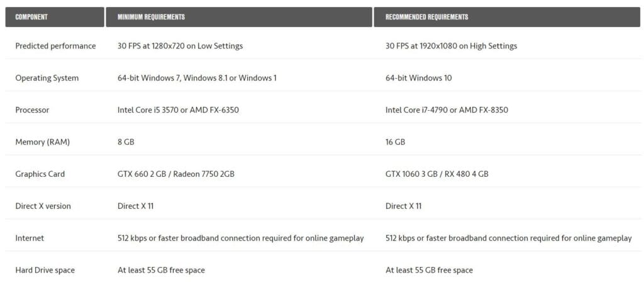The image size is (644, 282).
Task: Select the Memory (RAM) row label
Action: coord(42,142)
